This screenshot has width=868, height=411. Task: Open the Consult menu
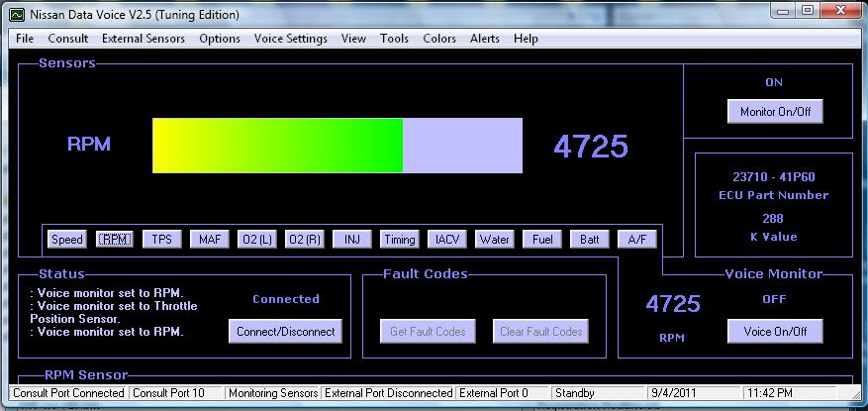[x=68, y=39]
